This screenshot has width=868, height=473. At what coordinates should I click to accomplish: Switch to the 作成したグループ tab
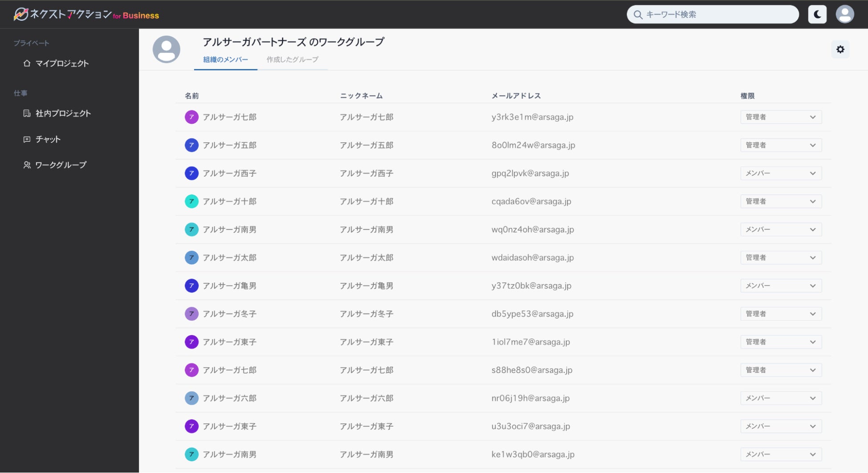[x=292, y=60]
